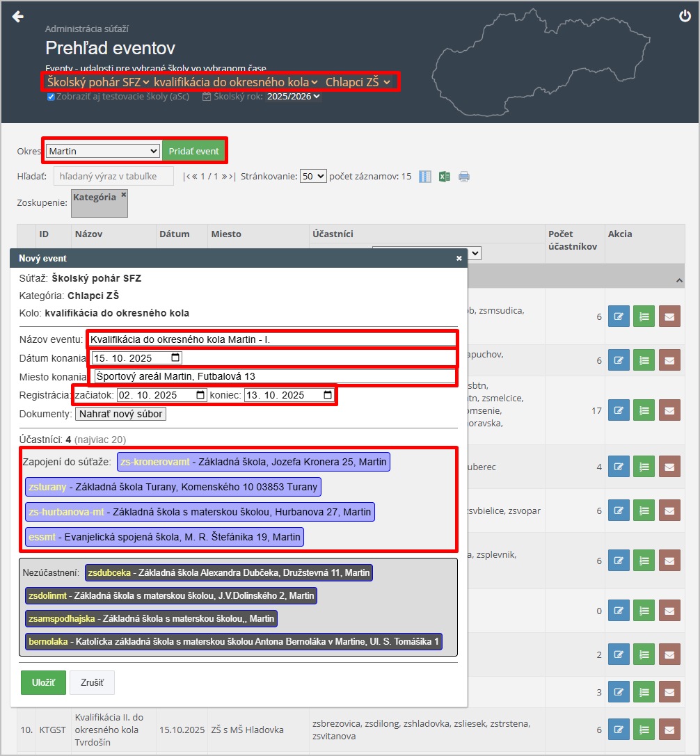
Task: Open Školský rok 2025/2026 selector
Action: click(293, 97)
